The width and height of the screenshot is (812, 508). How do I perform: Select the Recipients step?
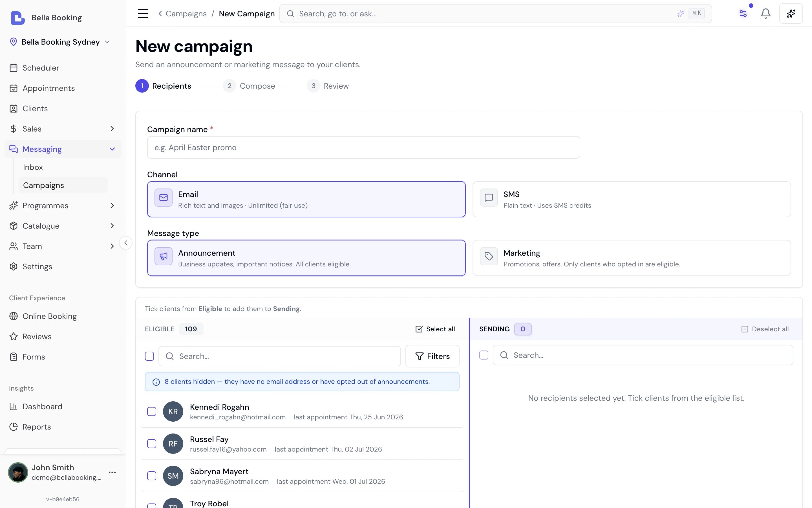tap(164, 86)
